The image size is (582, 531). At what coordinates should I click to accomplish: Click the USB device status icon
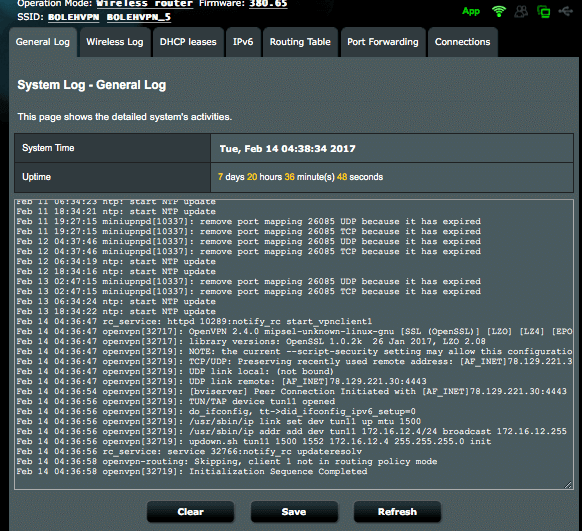566,12
